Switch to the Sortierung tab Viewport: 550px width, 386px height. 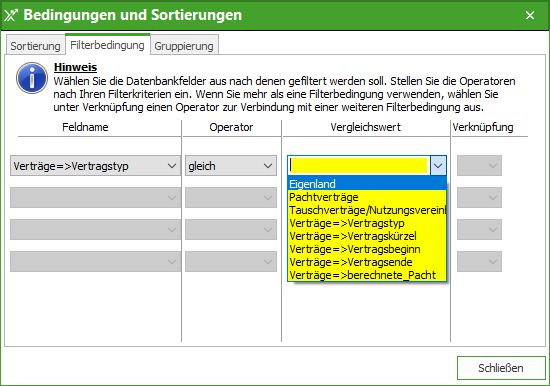(35, 46)
